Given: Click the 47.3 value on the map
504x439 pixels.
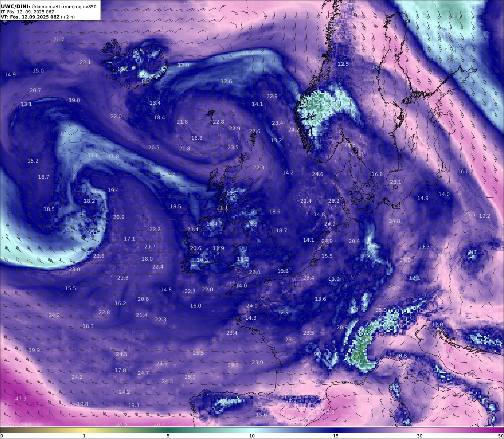Looking at the screenshot, I should click(x=21, y=399).
